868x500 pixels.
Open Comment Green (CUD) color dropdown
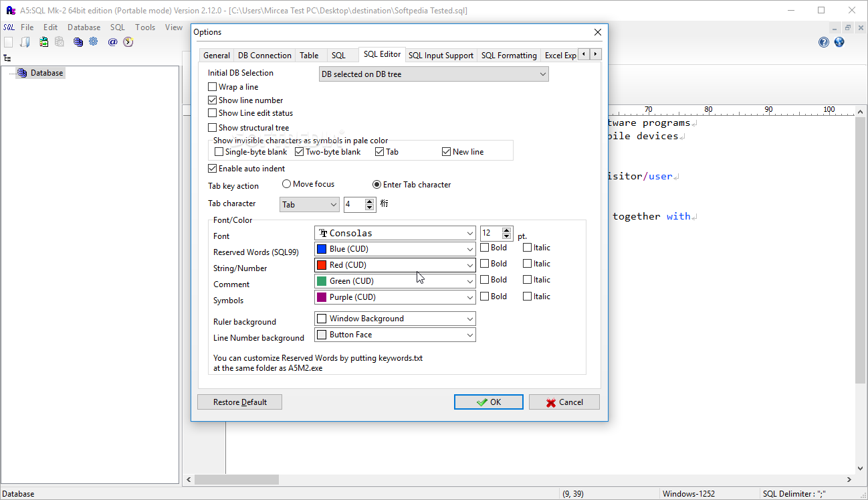(395, 281)
